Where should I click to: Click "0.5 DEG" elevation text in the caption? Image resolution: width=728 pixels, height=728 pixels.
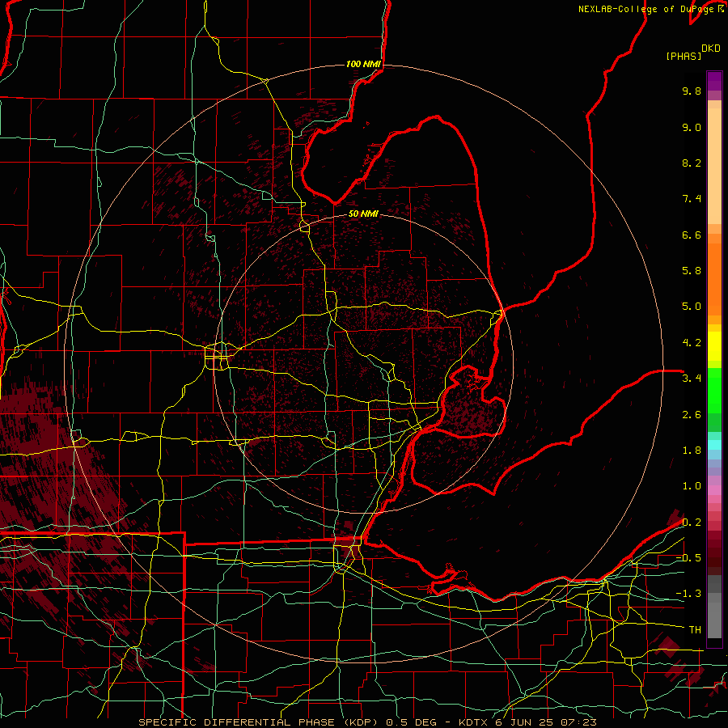point(411,722)
